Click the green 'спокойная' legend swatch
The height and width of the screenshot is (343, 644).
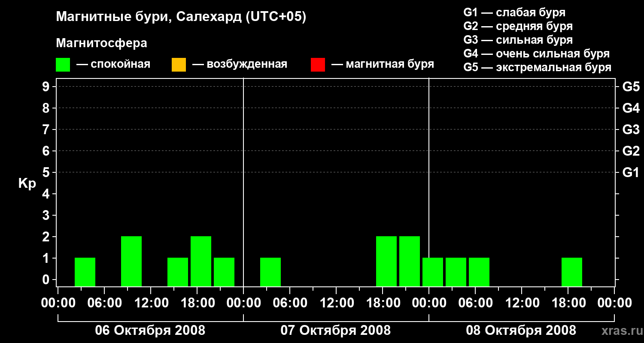tap(63, 65)
